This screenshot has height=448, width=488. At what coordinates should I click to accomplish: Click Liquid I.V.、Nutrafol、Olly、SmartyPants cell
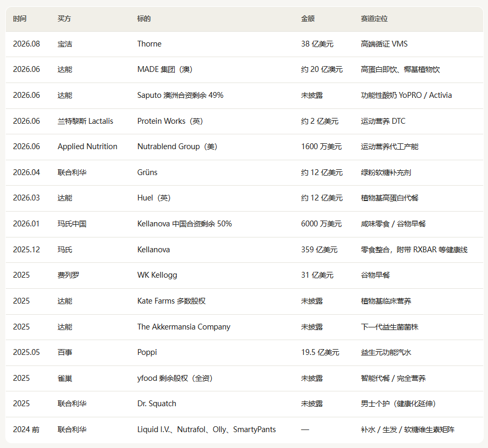click(206, 429)
